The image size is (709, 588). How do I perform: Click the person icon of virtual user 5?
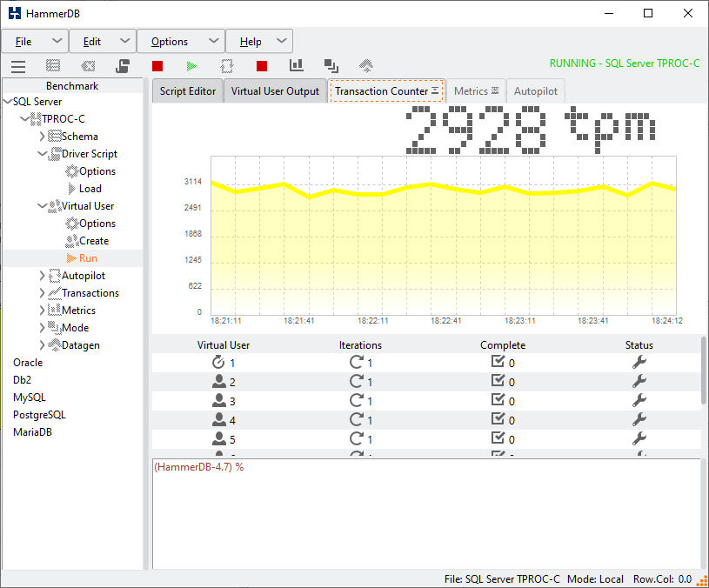click(219, 438)
